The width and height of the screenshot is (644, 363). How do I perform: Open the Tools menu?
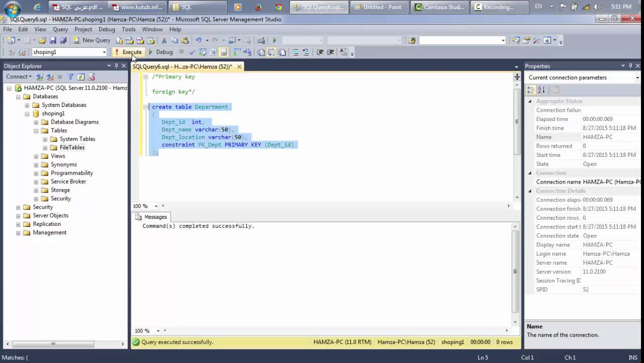[x=128, y=29]
